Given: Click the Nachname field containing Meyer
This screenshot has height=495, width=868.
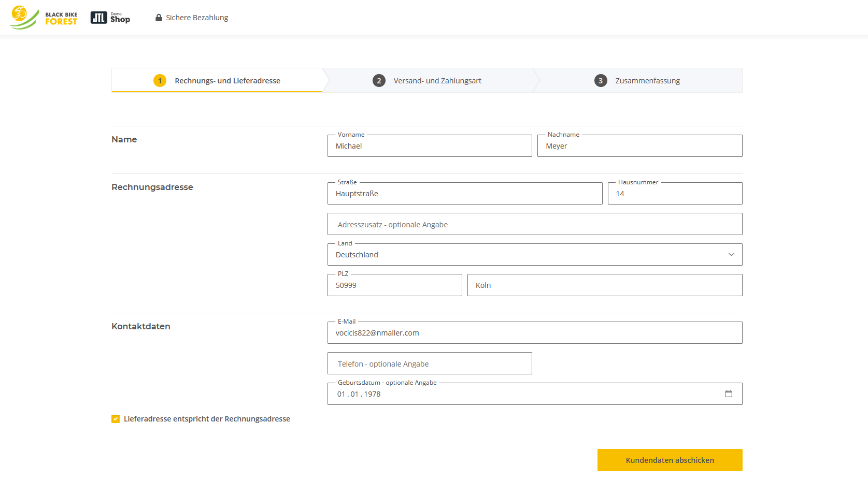Looking at the screenshot, I should (639, 146).
